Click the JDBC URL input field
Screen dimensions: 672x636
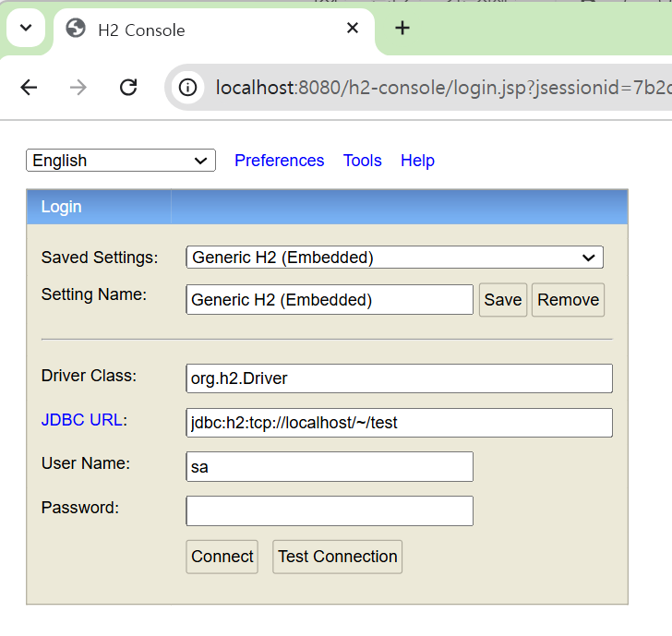click(x=399, y=423)
